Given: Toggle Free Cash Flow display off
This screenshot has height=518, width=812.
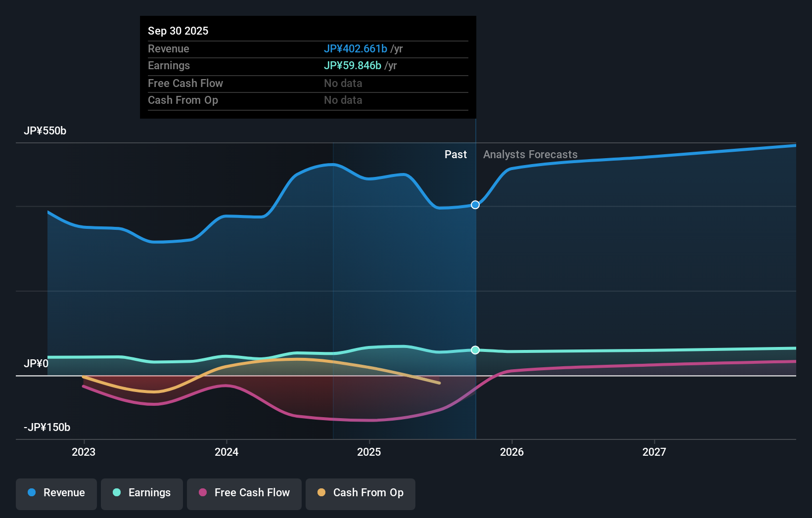Looking at the screenshot, I should coord(244,493).
